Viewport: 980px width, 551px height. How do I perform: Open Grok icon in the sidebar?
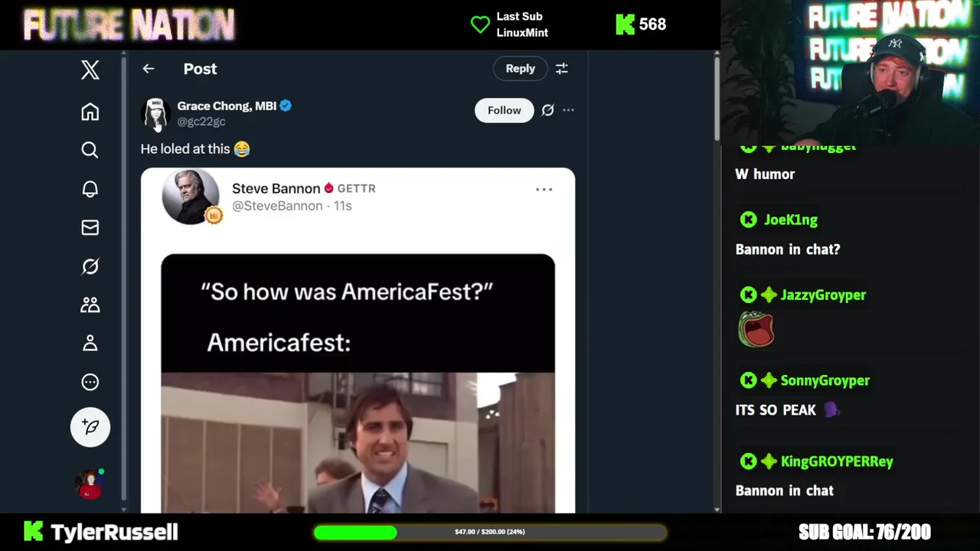coord(90,266)
